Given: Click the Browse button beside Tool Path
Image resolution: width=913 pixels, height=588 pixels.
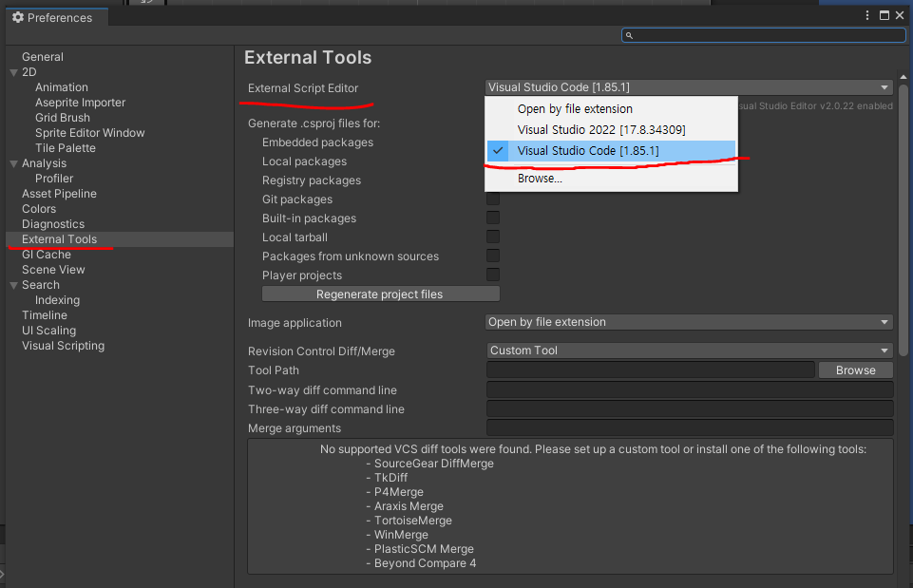Looking at the screenshot, I should click(x=855, y=370).
